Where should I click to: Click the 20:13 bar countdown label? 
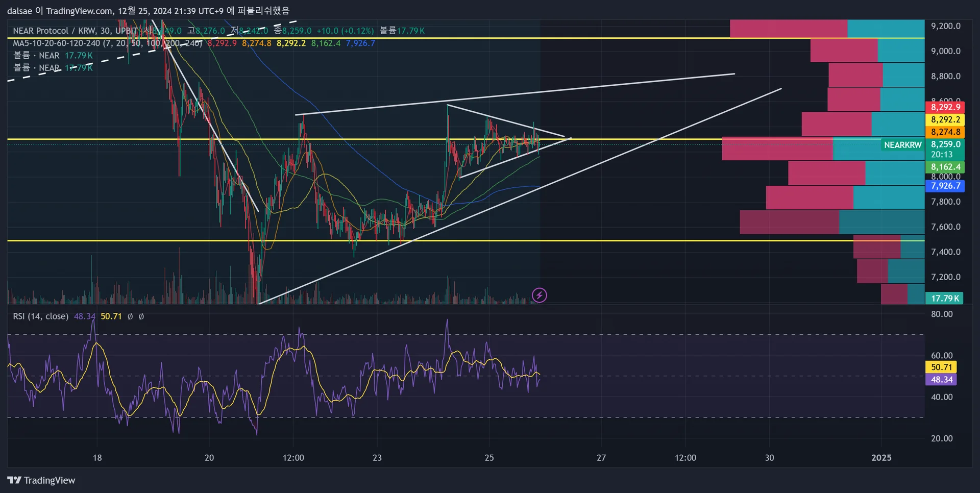[x=942, y=155]
